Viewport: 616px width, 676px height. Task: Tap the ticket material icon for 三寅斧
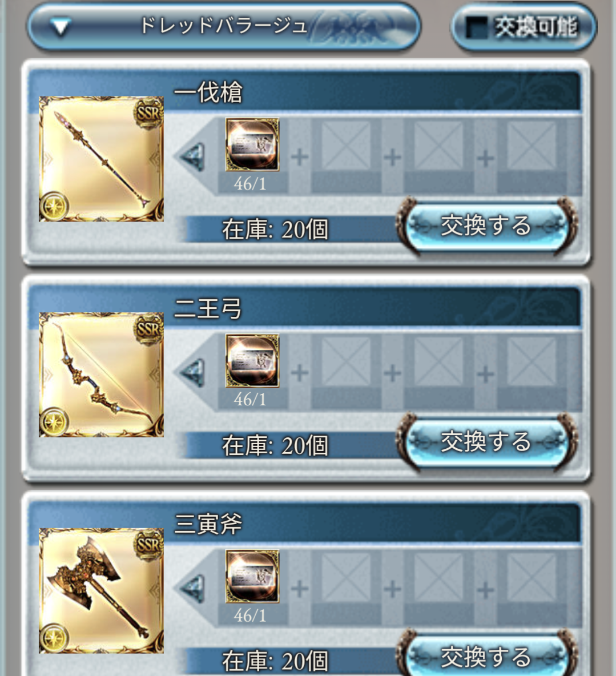(x=252, y=577)
